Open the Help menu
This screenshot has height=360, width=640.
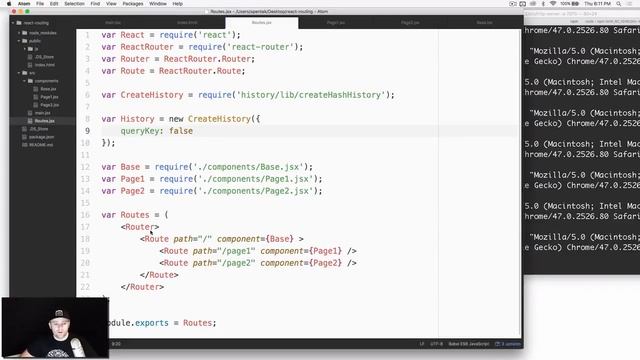click(x=178, y=4)
